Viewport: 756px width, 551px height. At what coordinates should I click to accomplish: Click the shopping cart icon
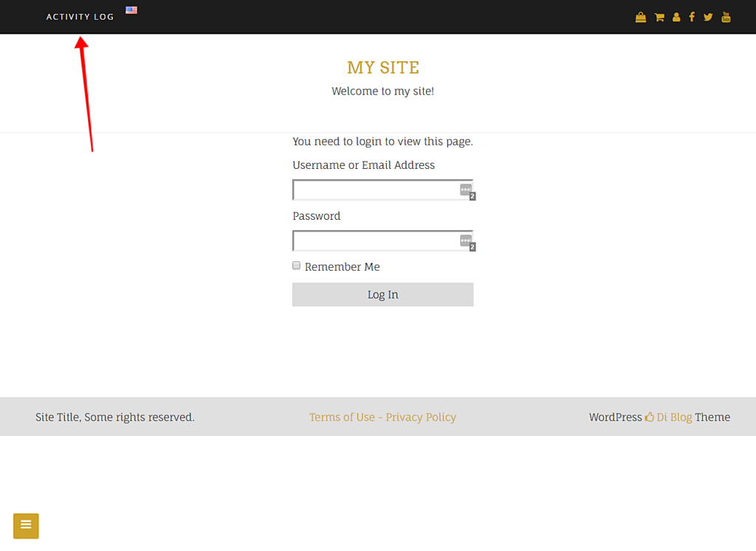pos(659,16)
